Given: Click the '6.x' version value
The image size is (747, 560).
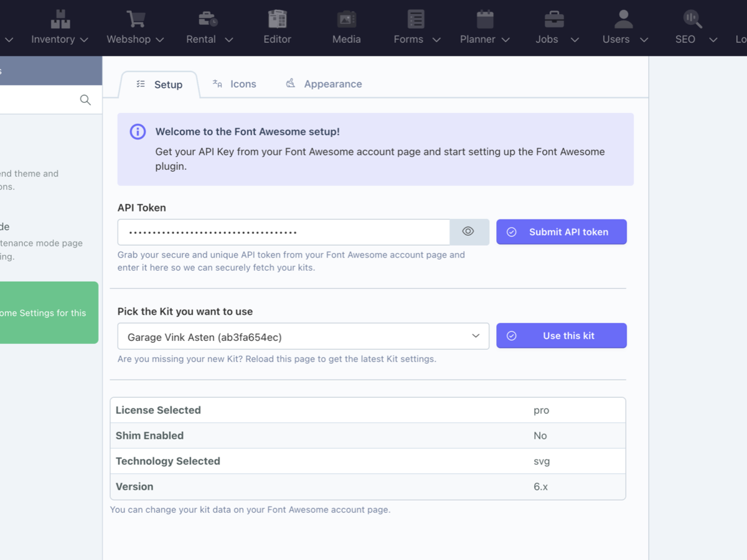Looking at the screenshot, I should pyautogui.click(x=540, y=487).
